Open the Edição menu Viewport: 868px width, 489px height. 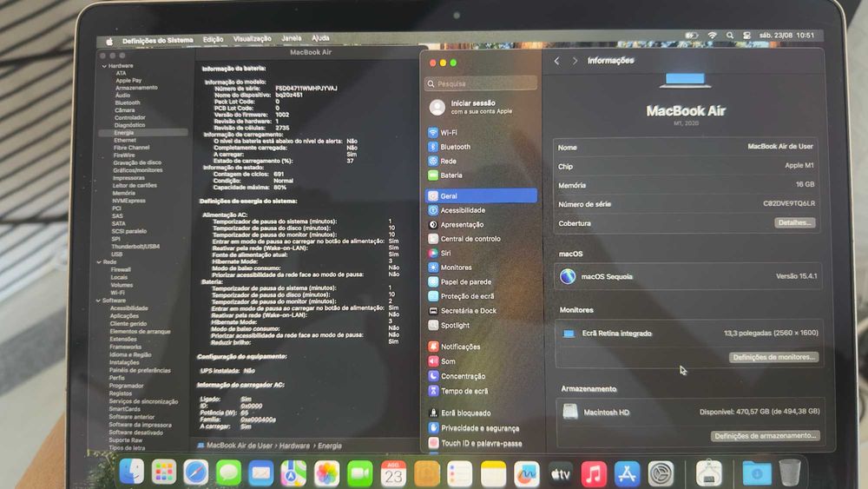(214, 40)
